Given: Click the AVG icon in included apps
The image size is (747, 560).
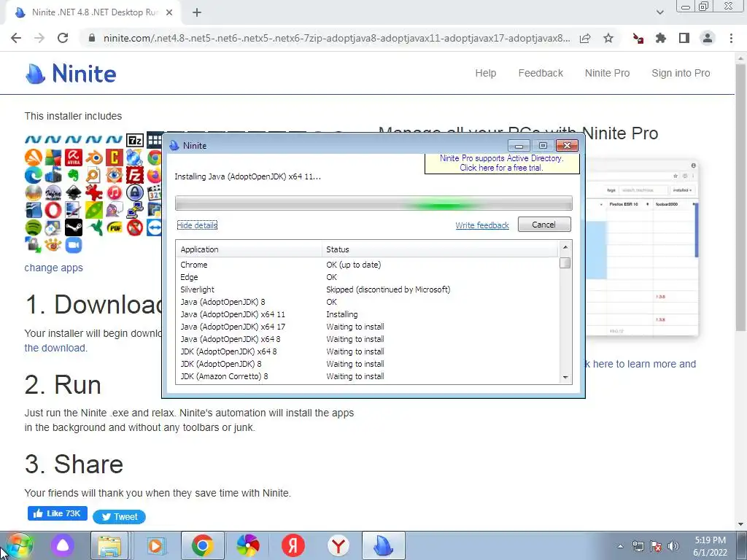Looking at the screenshot, I should tap(53, 157).
